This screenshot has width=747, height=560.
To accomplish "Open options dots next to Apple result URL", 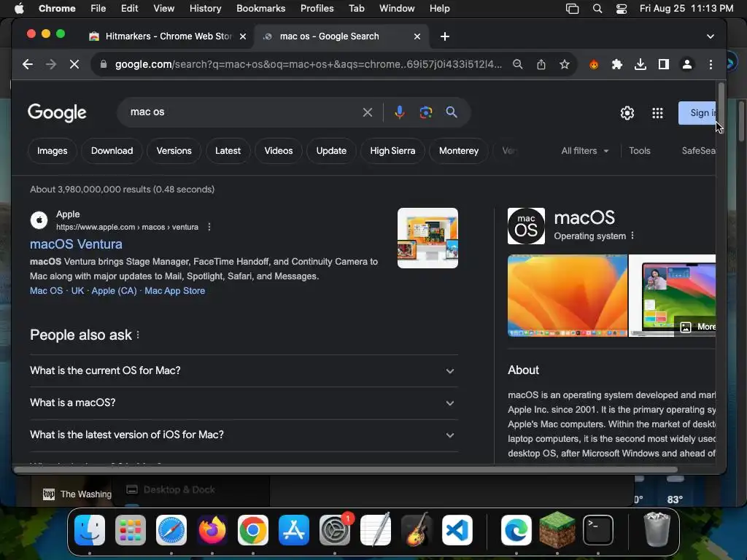I will 209,227.
